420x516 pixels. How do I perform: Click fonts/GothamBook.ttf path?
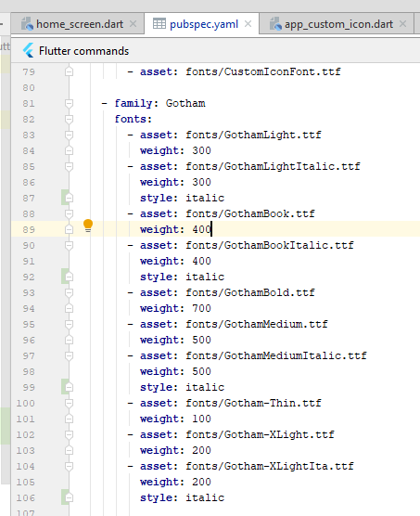tap(250, 213)
